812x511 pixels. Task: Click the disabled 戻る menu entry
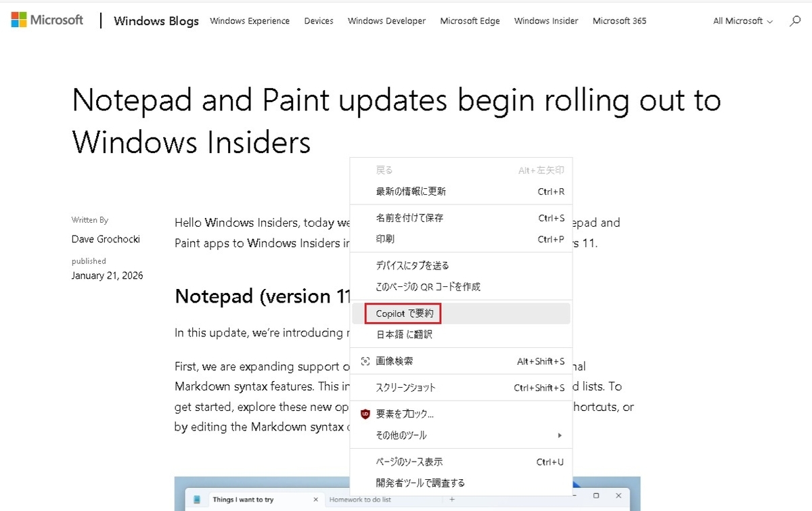461,171
